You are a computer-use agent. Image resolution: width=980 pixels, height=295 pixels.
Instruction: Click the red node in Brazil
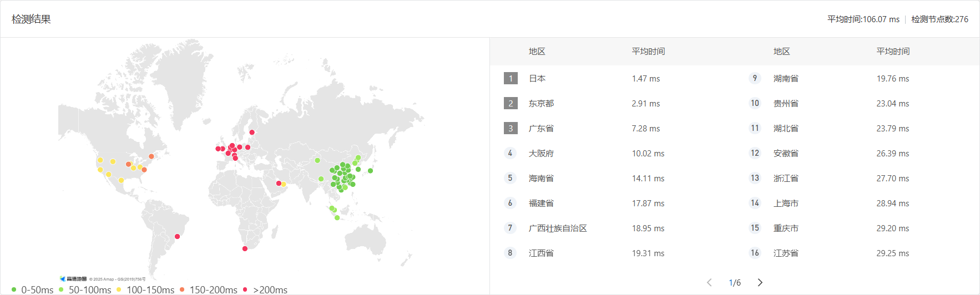(x=178, y=236)
